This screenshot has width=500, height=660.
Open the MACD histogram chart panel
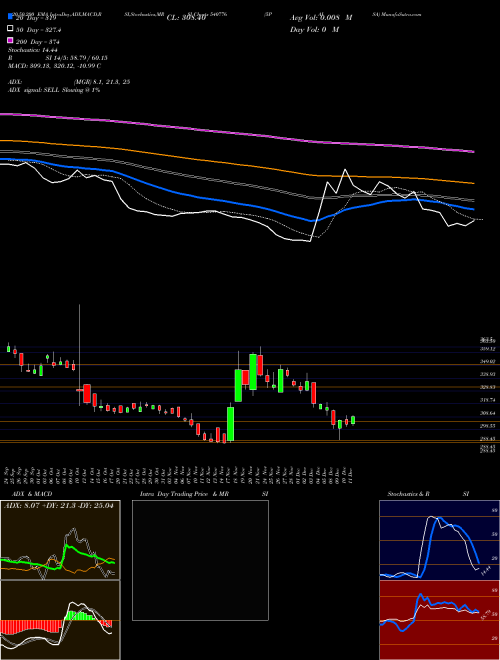tap(60, 620)
